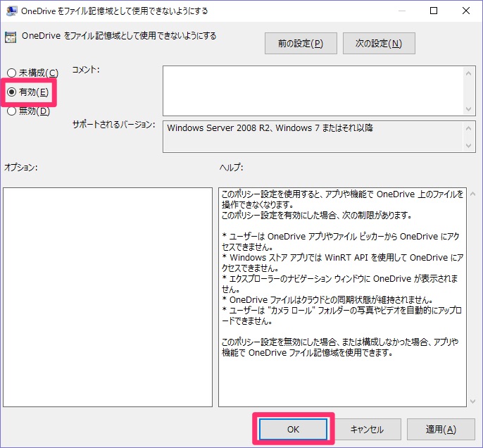Maximize the policy dialog window

point(434,11)
